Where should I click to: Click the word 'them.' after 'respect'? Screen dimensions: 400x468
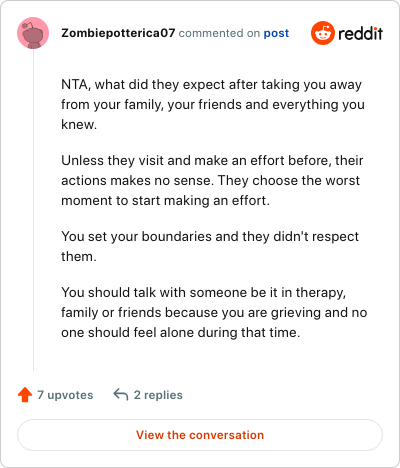pos(79,256)
